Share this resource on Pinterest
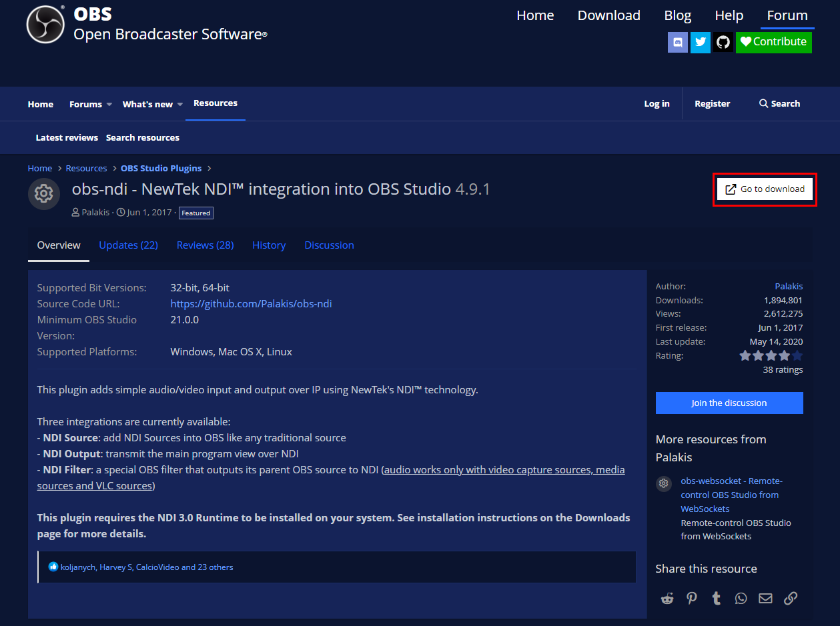The image size is (840, 626). (x=692, y=598)
